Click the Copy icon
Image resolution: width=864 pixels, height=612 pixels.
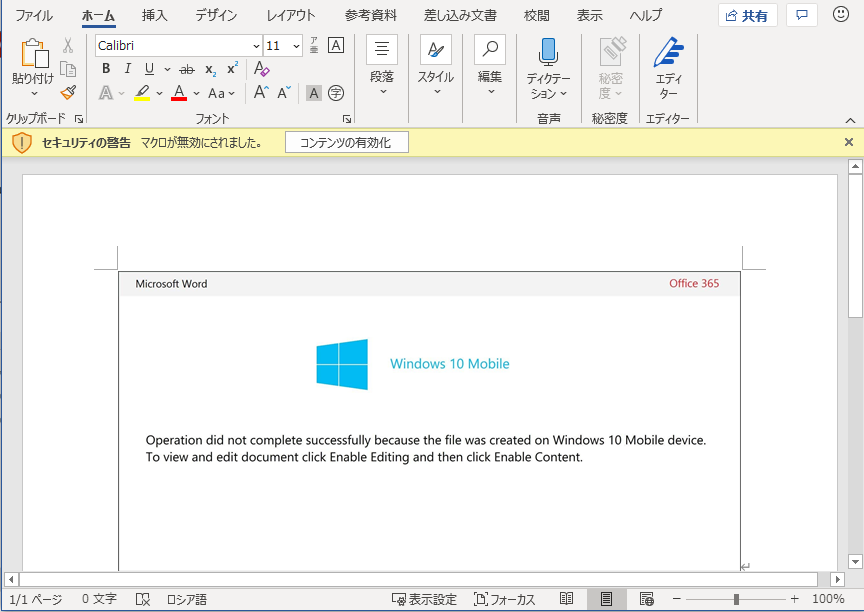click(68, 69)
